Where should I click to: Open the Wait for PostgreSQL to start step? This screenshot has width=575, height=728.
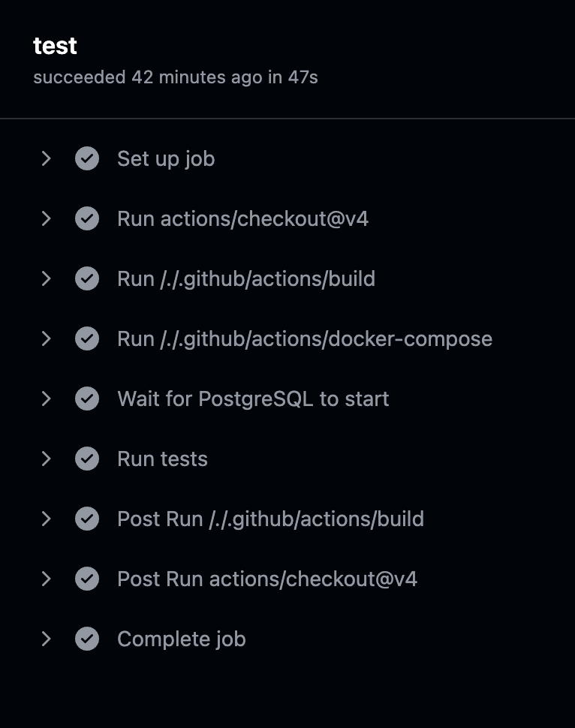253,399
